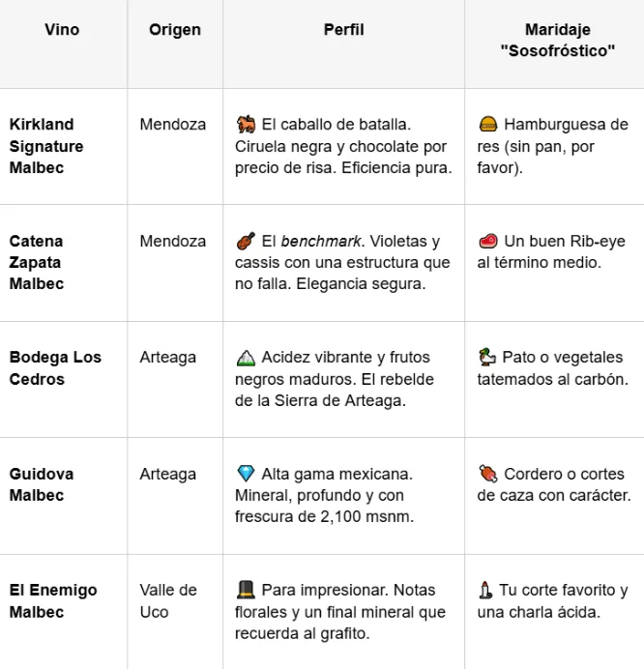Click the hamburger emoji beside Hamburguesa de res

click(x=487, y=125)
